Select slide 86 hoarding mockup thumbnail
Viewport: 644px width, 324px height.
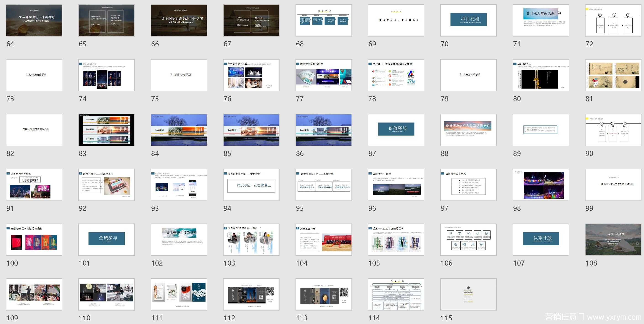pos(324,130)
